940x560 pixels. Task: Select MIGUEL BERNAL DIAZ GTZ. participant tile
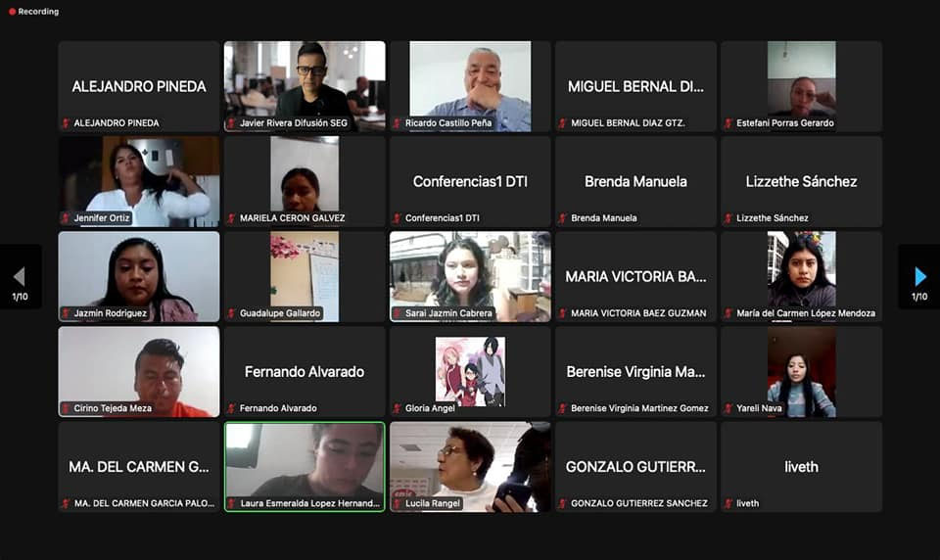click(635, 86)
